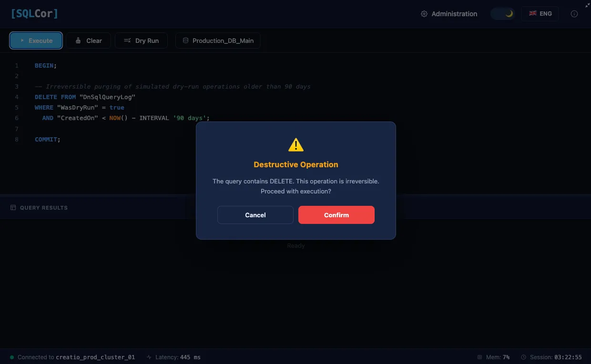Click the session clock icon

click(523, 357)
